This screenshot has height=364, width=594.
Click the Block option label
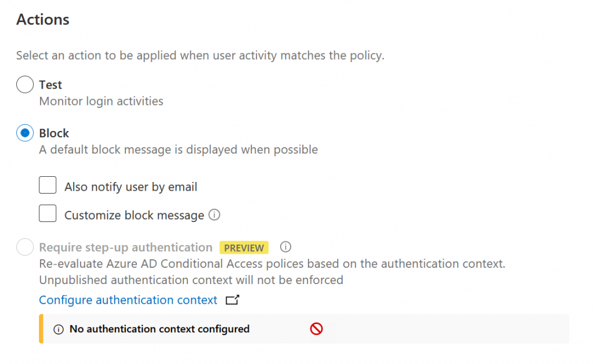coord(54,133)
